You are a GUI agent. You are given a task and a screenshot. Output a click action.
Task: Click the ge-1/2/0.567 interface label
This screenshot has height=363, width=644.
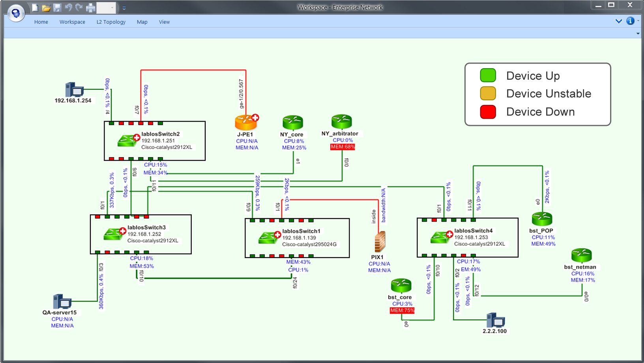tap(241, 94)
